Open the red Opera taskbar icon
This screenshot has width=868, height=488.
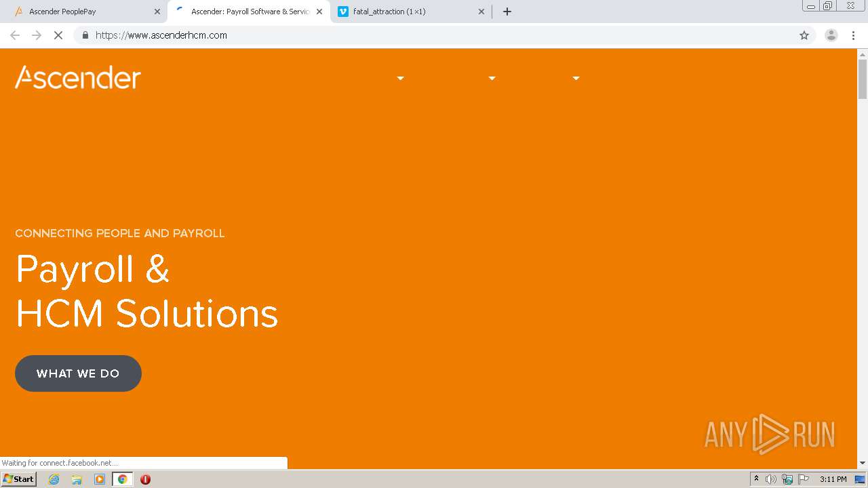coord(145,479)
